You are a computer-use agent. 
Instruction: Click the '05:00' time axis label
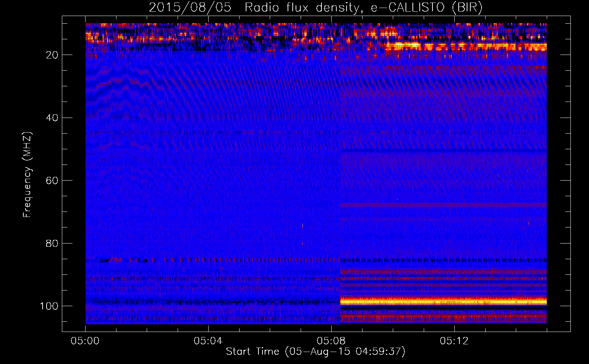click(x=85, y=341)
